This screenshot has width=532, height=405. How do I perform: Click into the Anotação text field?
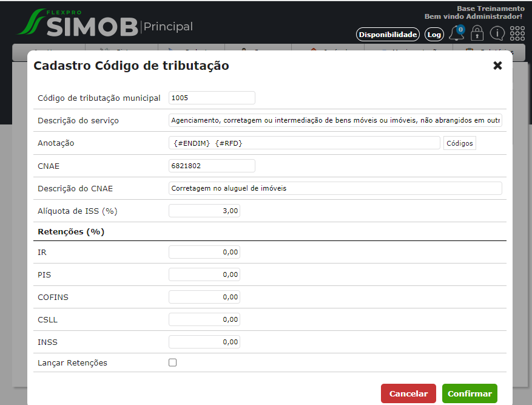[304, 143]
